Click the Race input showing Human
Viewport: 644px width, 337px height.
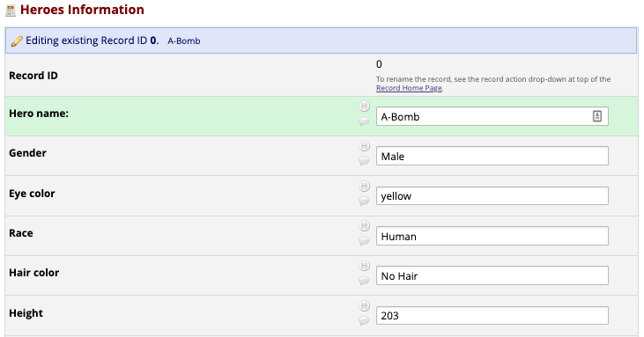click(x=492, y=236)
